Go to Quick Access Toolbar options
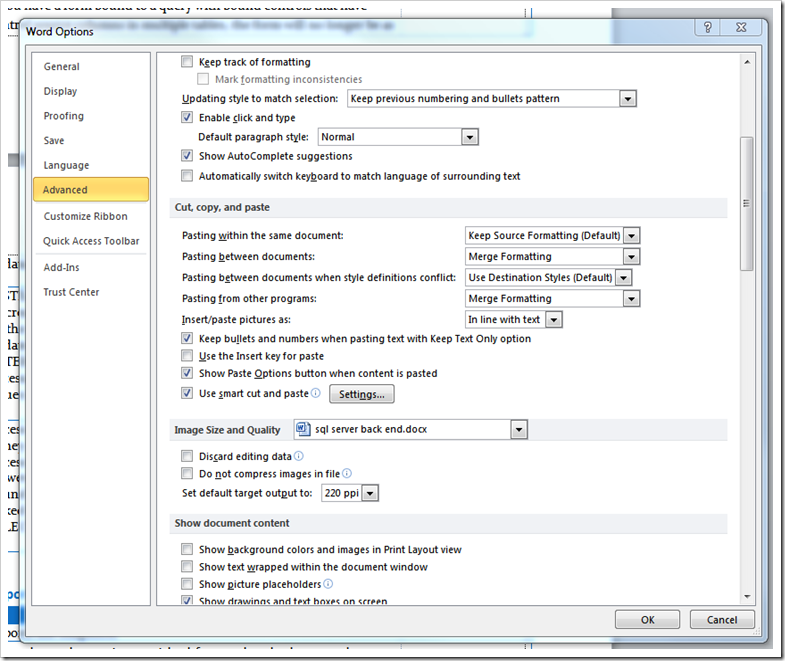 click(x=91, y=241)
